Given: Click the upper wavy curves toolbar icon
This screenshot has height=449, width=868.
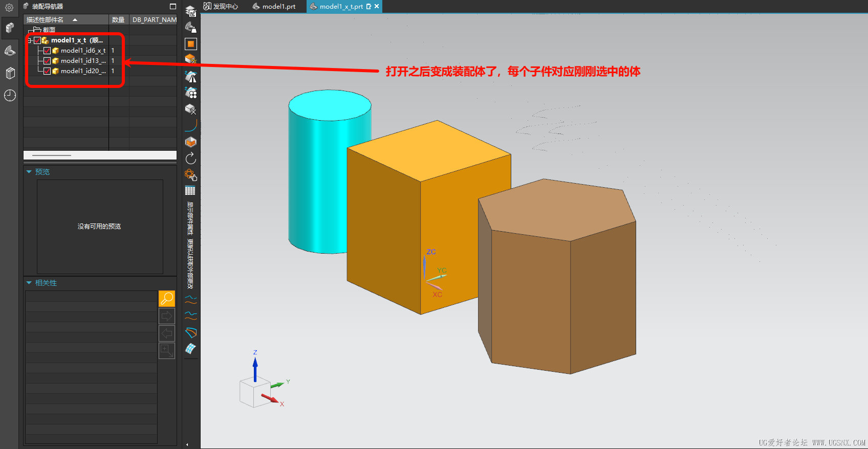Looking at the screenshot, I should point(191,300).
